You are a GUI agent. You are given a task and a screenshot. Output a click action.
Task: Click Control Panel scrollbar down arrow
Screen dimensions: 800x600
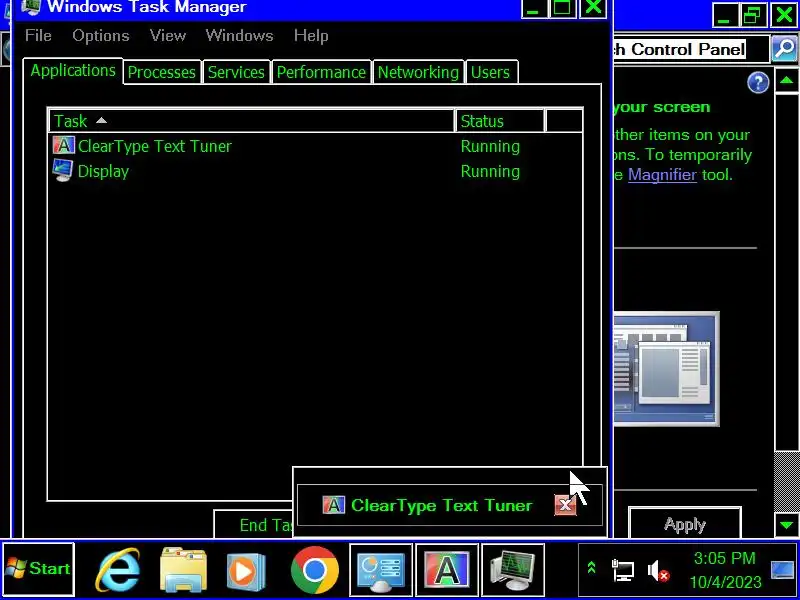786,524
